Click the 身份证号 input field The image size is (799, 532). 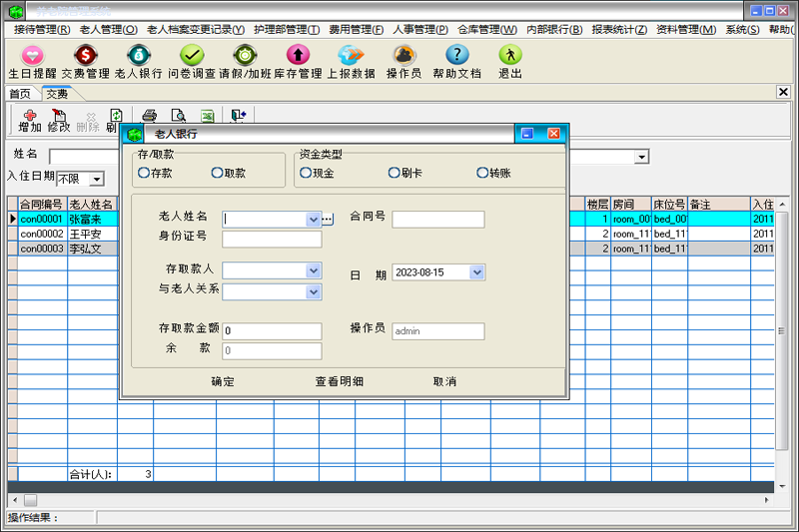[272, 240]
